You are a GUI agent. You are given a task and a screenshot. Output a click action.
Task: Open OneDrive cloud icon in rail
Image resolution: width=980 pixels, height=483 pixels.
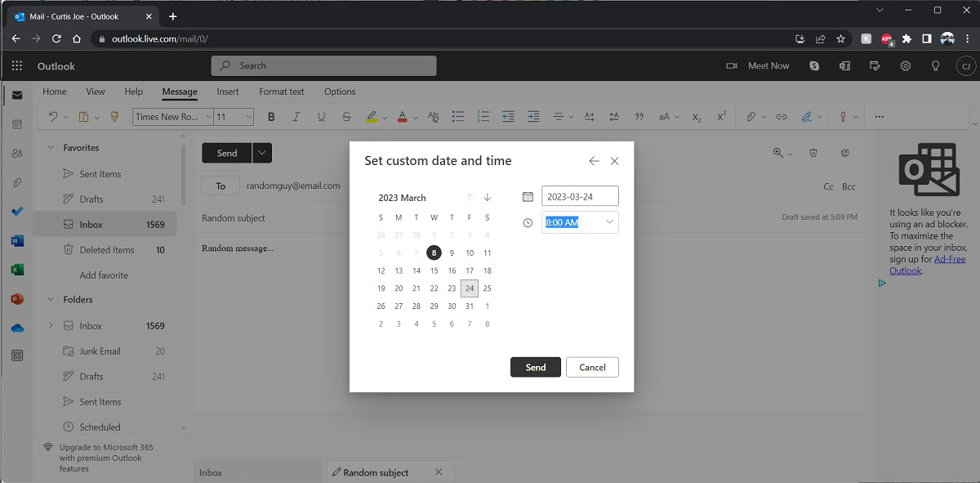[x=16, y=328]
